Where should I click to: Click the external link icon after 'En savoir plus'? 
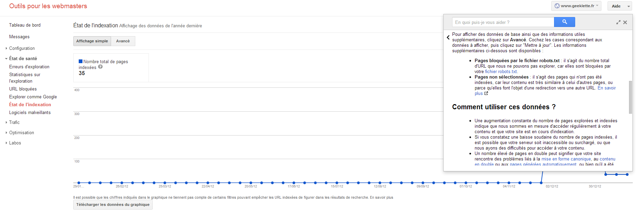[486, 93]
